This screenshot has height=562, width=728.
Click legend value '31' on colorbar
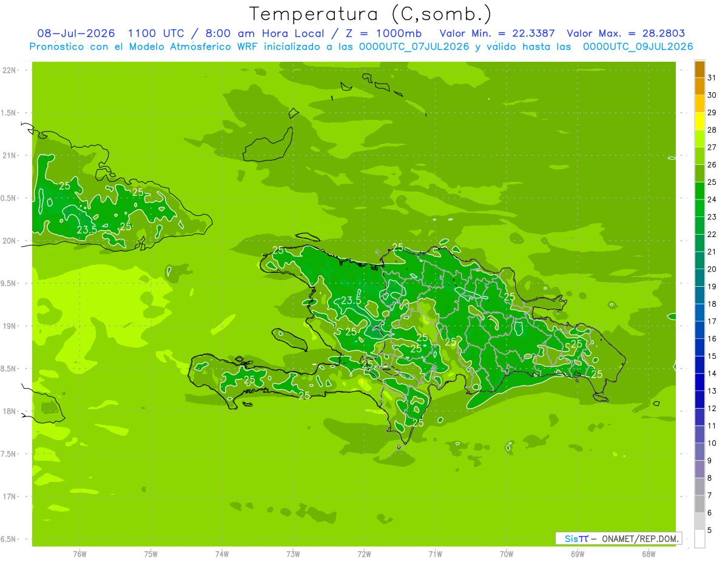pyautogui.click(x=712, y=78)
